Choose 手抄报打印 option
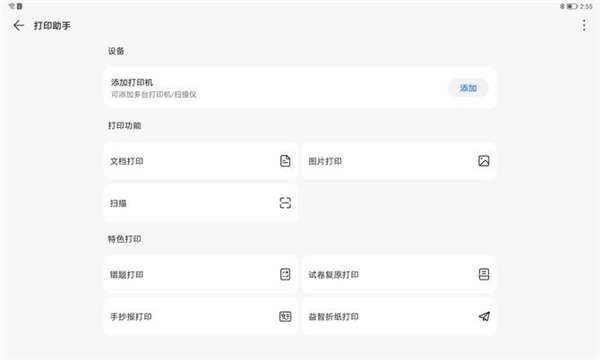This screenshot has height=360, width=600. click(201, 316)
